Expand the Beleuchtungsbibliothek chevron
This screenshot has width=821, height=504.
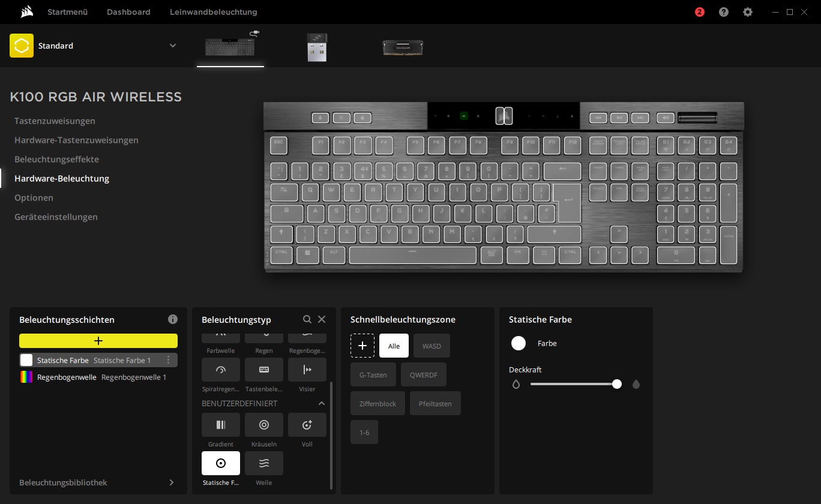coord(172,482)
